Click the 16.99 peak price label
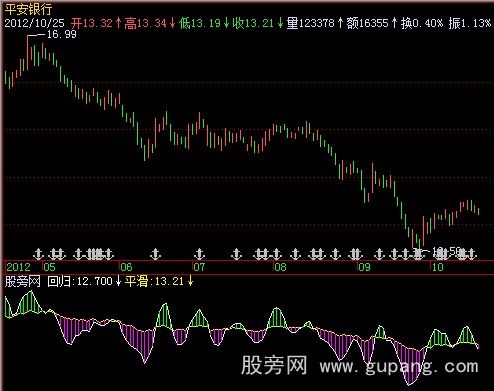 [62, 34]
